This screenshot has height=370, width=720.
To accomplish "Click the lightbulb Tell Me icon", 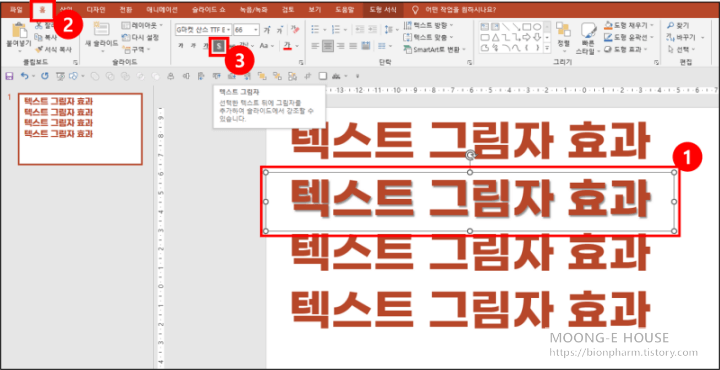I will [416, 10].
